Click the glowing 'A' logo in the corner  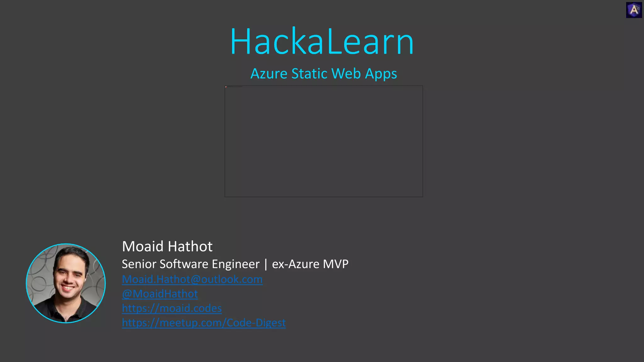[x=634, y=10]
